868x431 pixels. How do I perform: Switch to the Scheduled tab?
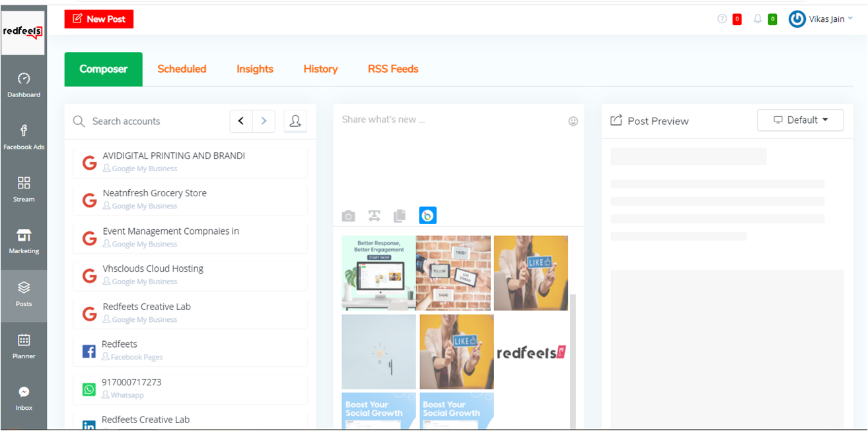(182, 69)
